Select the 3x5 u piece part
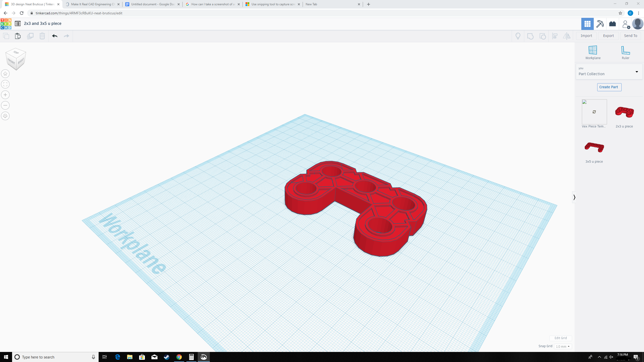644x362 pixels. coord(594,147)
